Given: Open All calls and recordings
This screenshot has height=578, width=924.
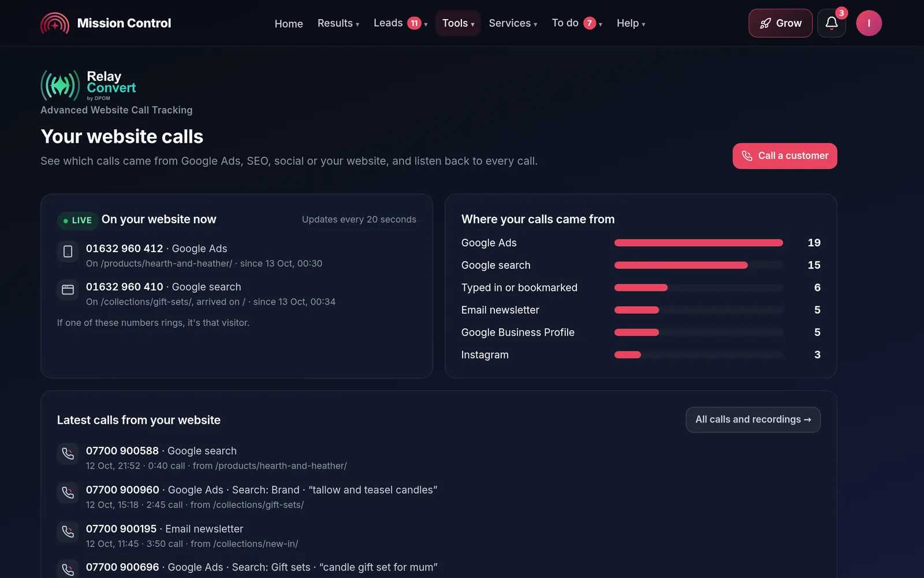Looking at the screenshot, I should point(753,420).
